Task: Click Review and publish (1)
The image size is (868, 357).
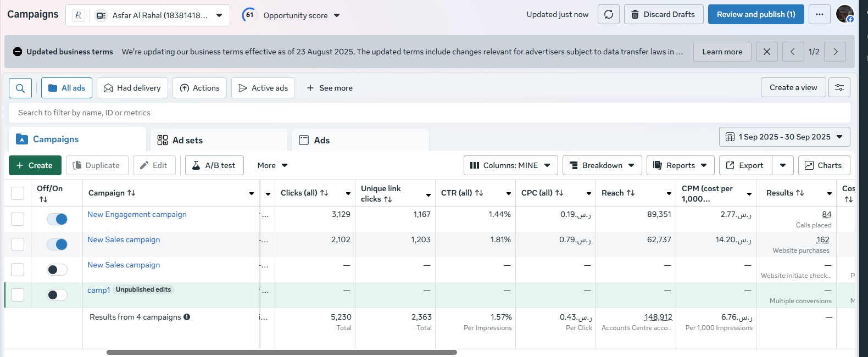Action: coord(756,14)
